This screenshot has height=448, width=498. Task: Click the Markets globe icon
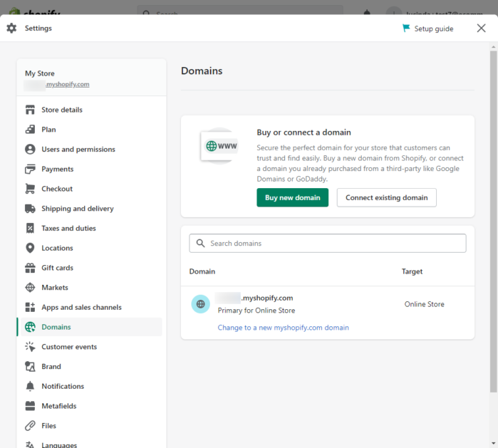[30, 287]
